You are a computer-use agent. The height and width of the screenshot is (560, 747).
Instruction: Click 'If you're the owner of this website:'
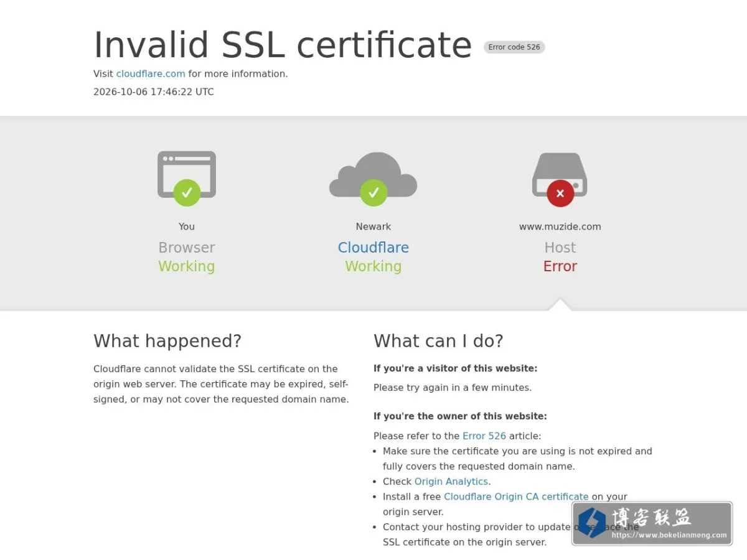(460, 416)
